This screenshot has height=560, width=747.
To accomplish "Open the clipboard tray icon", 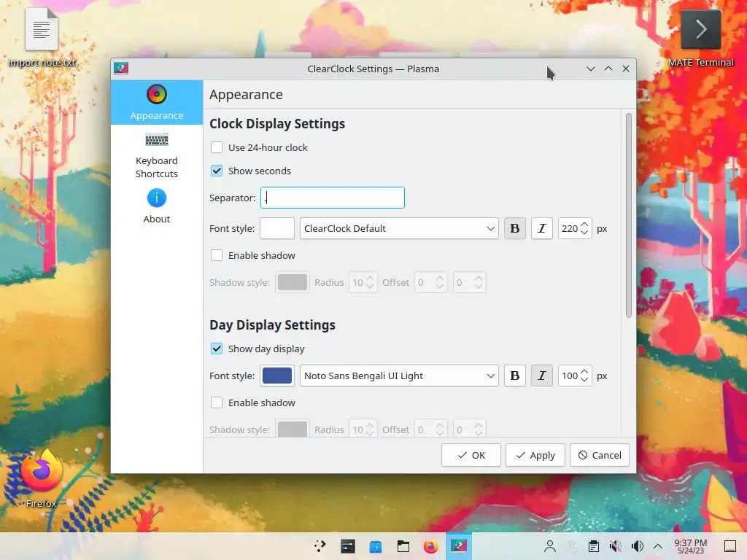I will pos(594,546).
